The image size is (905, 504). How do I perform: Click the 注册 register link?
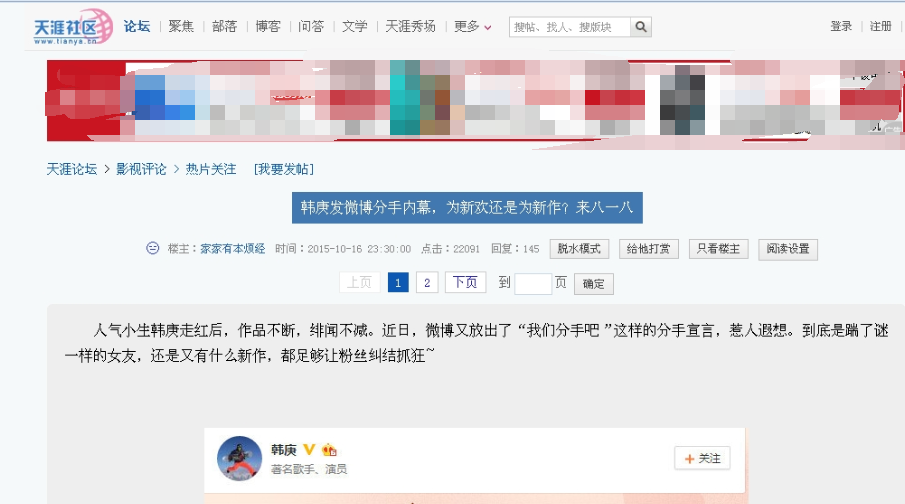[881, 26]
